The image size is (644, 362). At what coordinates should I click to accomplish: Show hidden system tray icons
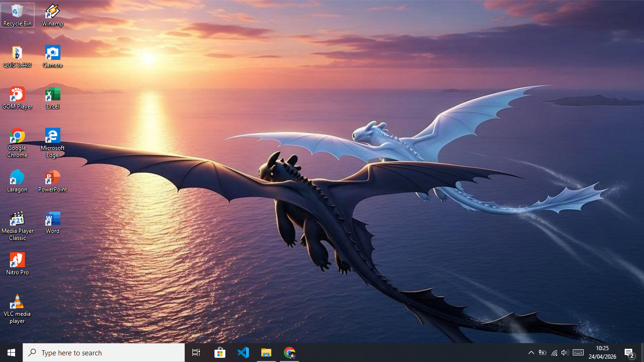pyautogui.click(x=531, y=353)
